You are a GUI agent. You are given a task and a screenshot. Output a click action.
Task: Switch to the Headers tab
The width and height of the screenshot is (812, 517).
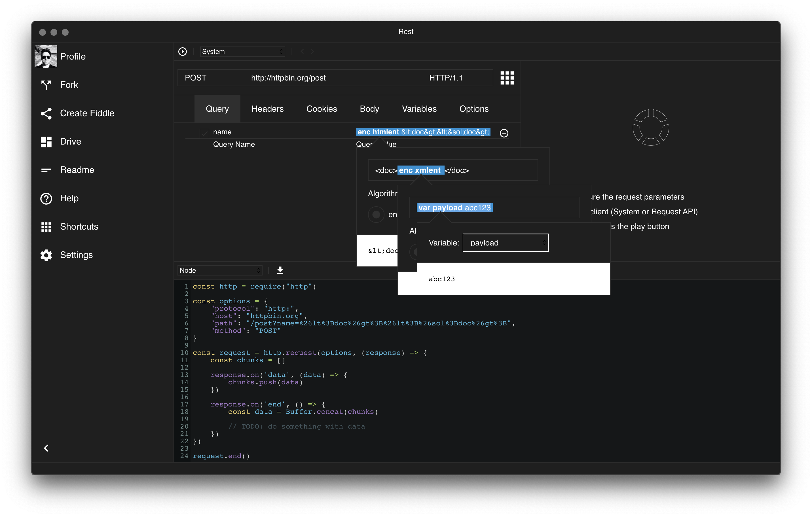coord(267,109)
